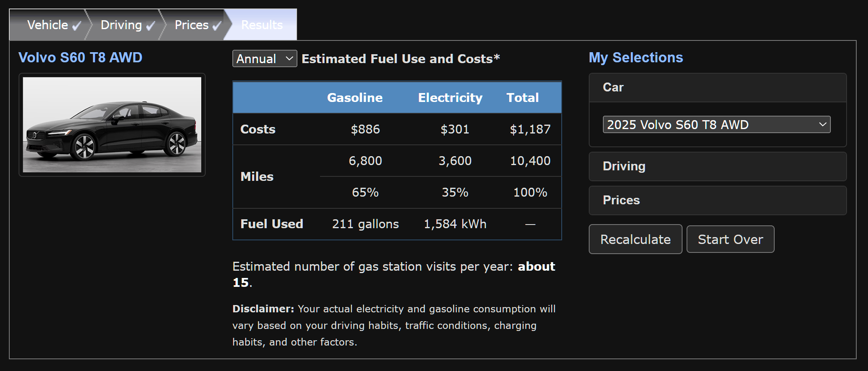Image resolution: width=868 pixels, height=371 pixels.
Task: Click the 3,600 electricity miles value
Action: [x=455, y=161]
